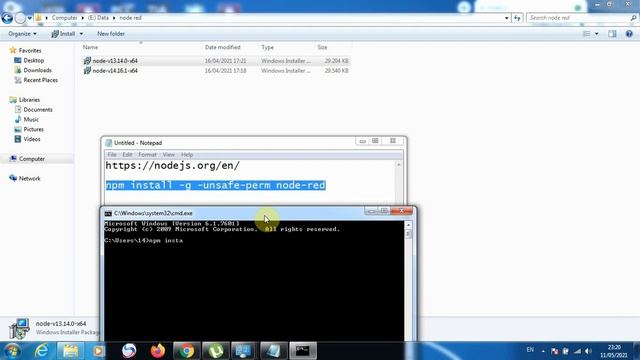Screen dimensions: 640x360
Task: Click the Explorer help icon
Action: [629, 34]
